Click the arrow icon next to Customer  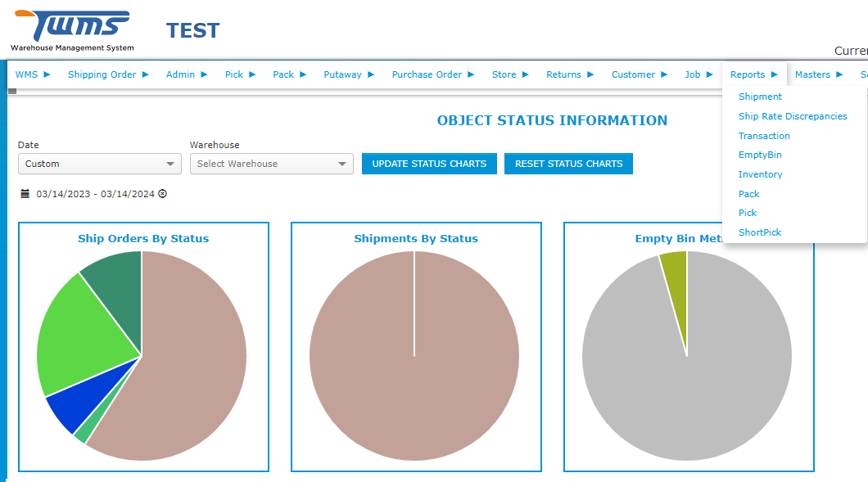[x=665, y=74]
